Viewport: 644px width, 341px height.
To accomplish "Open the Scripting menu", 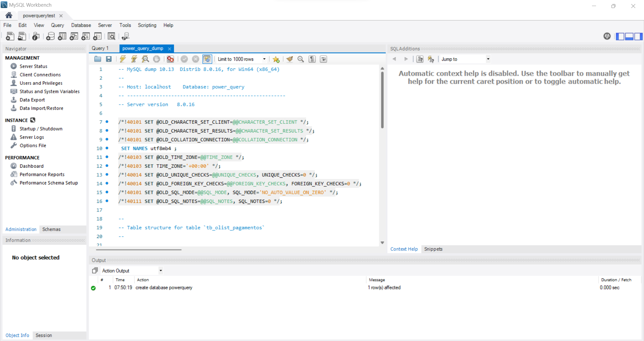I will (147, 25).
